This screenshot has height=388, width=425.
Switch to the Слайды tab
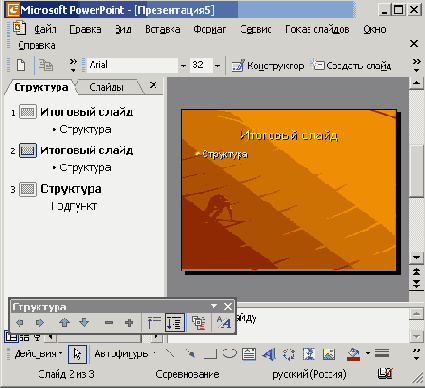[x=106, y=87]
